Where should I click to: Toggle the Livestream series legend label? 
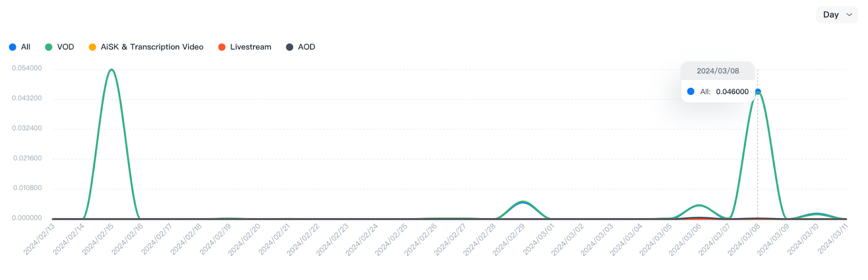tap(251, 47)
